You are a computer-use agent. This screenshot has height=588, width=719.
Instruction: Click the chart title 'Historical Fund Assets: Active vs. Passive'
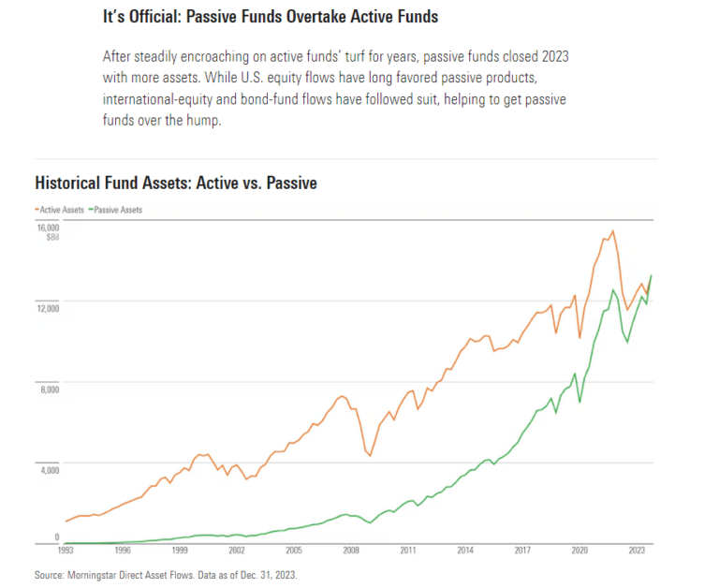(176, 183)
